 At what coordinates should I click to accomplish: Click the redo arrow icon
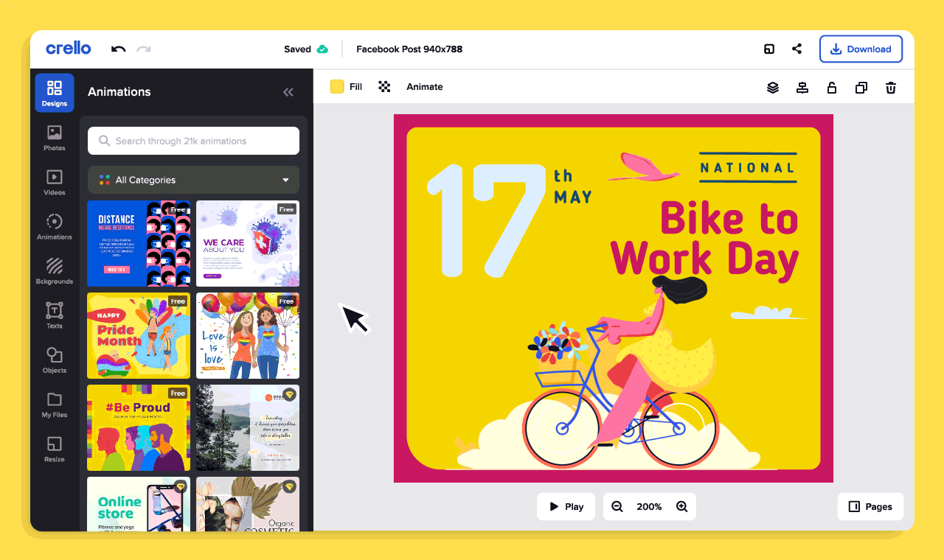pyautogui.click(x=144, y=49)
